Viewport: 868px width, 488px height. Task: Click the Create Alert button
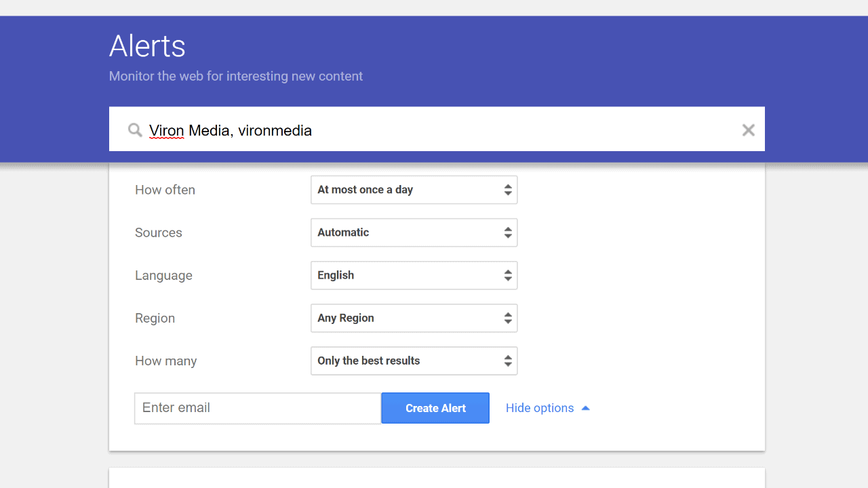pos(435,408)
